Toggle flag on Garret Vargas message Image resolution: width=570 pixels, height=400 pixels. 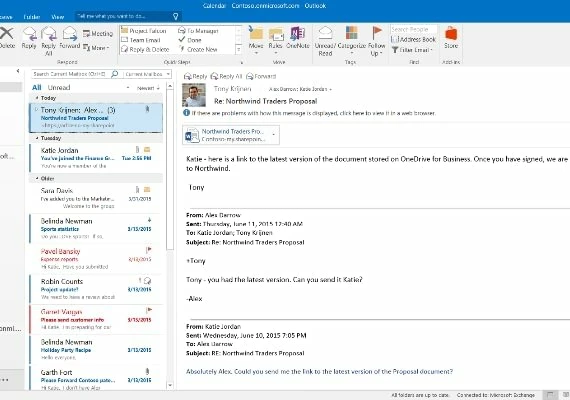tap(148, 311)
